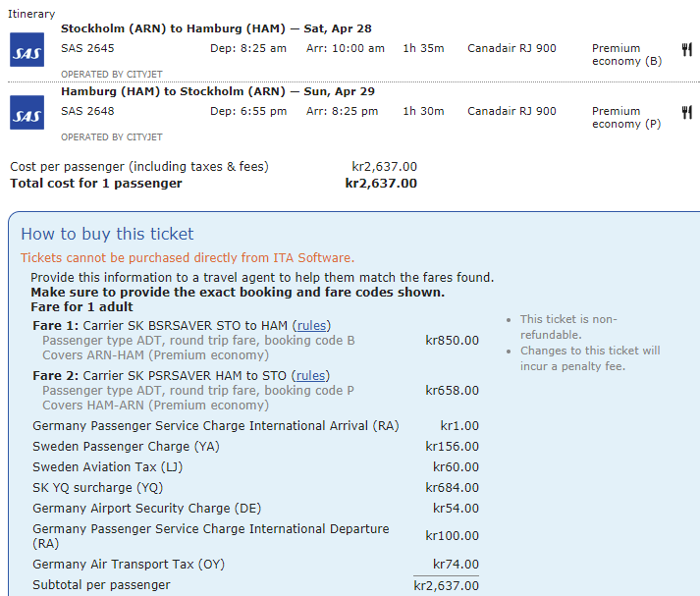Viewport: 700px width, 596px height.
Task: Open the rules link for Fare 2
Action: click(312, 376)
